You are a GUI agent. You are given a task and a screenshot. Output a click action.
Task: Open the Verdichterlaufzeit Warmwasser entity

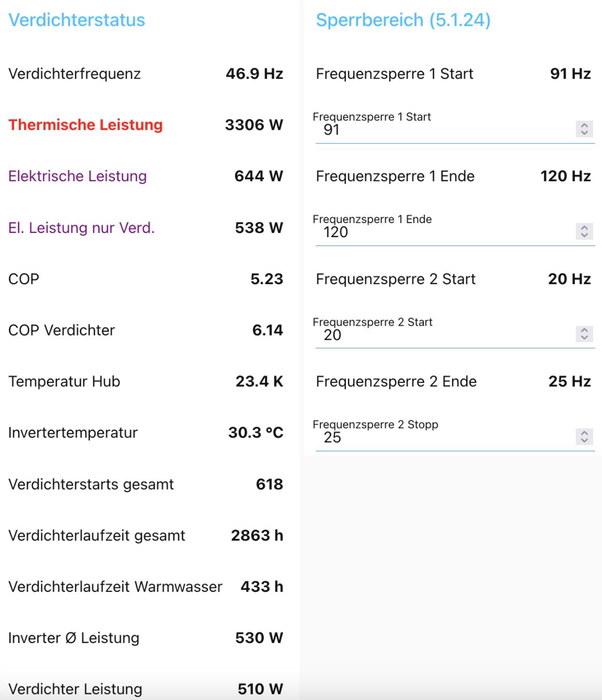115,587
